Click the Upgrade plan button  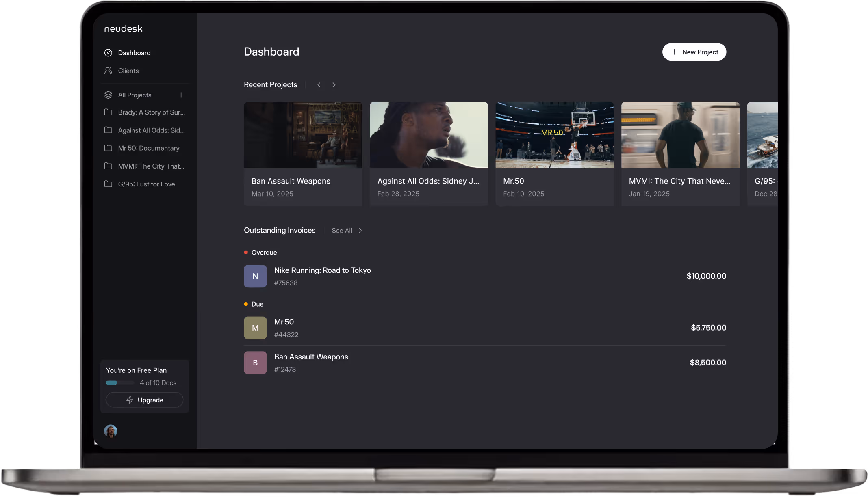click(x=145, y=400)
